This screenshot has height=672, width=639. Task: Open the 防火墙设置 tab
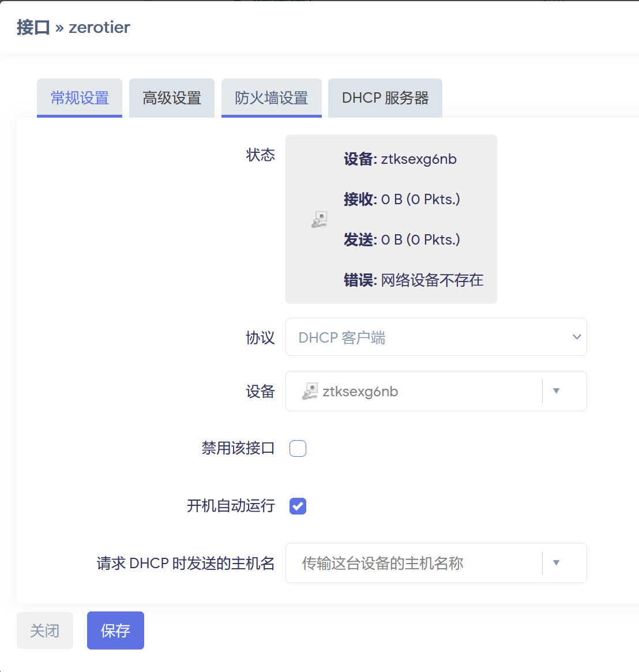coord(271,97)
